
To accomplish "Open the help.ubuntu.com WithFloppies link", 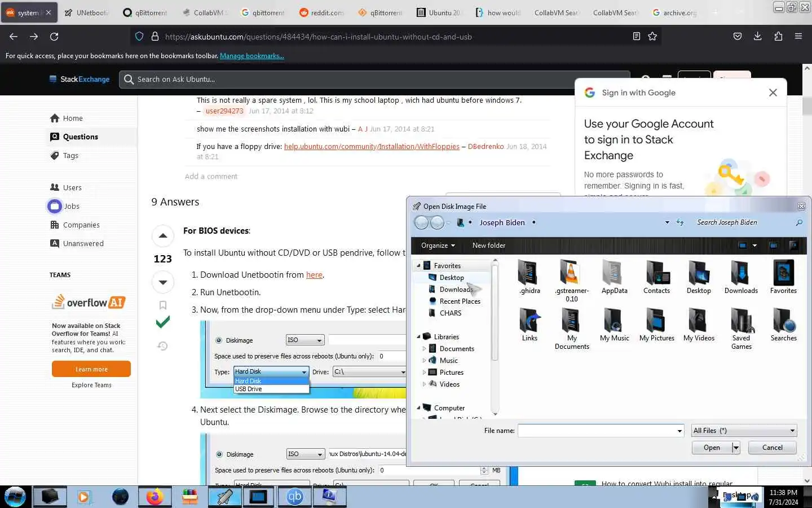I will click(x=372, y=146).
